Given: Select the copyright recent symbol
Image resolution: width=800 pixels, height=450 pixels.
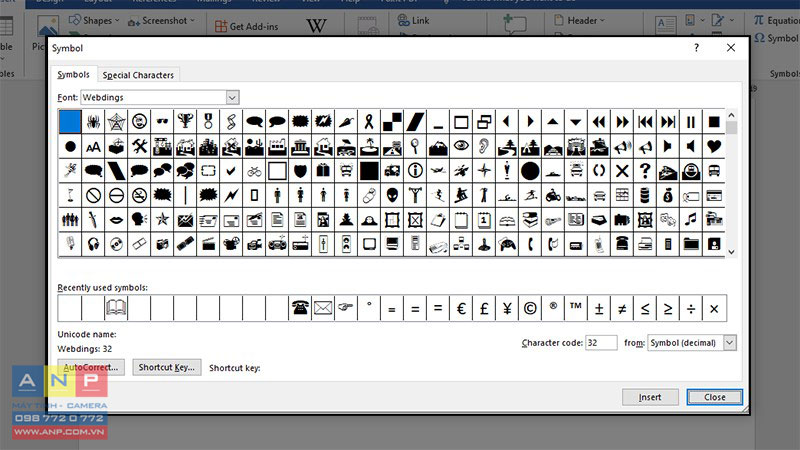Looking at the screenshot, I should [x=530, y=308].
